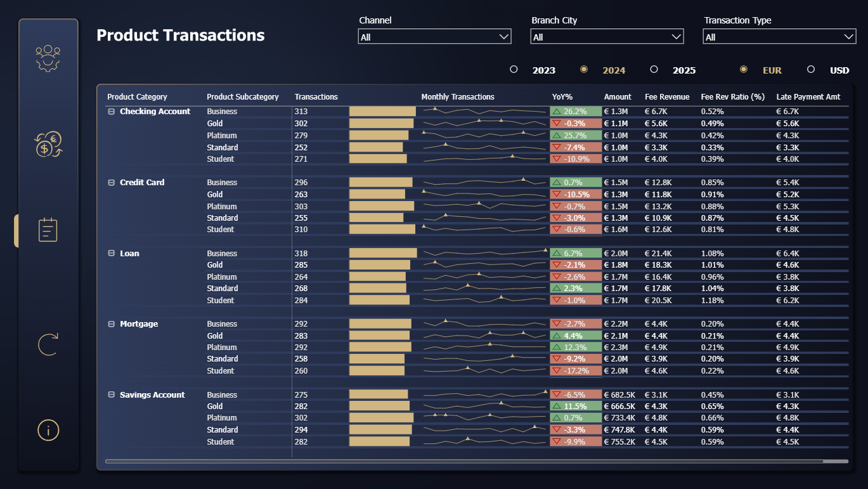Select the -17.2% YoY cell
868x489 pixels.
(x=576, y=371)
